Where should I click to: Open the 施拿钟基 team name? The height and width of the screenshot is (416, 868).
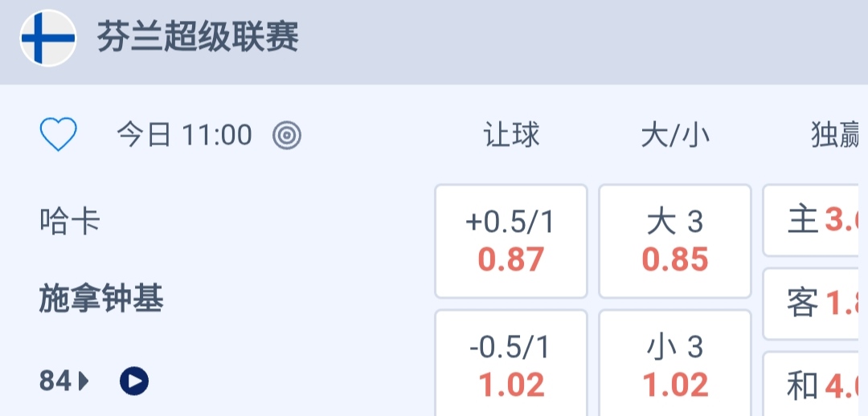coord(101,300)
